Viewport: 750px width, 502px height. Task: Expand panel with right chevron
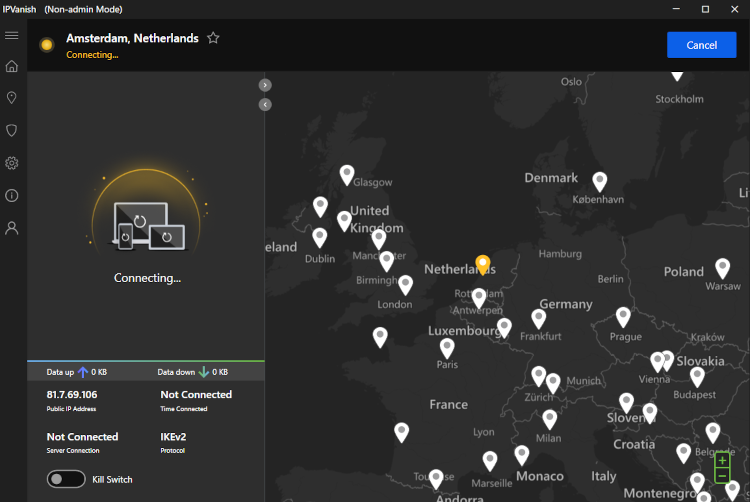(x=265, y=85)
